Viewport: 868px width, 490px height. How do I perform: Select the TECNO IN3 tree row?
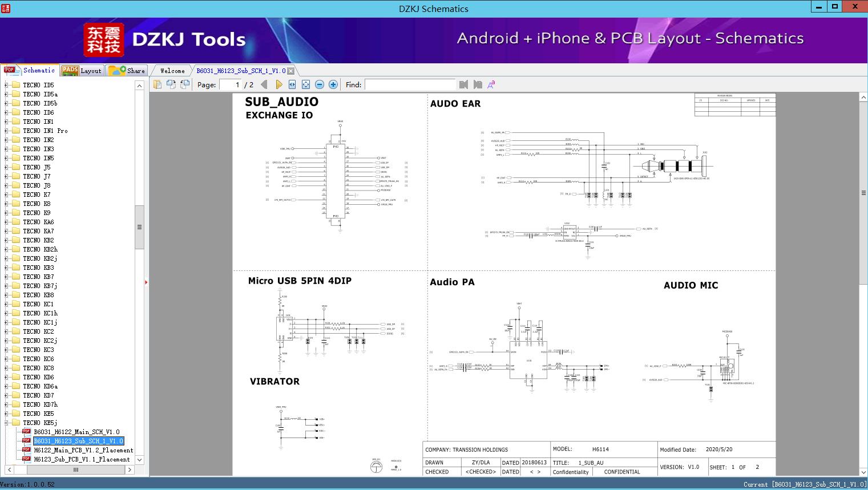click(x=38, y=149)
